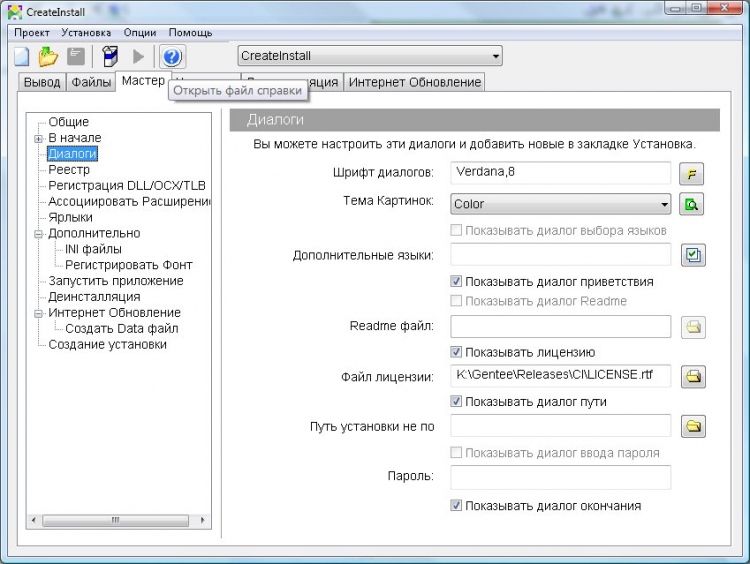Select 'Регистрировать Фонт' tree item
Screen dimensions: 750x564
129,265
